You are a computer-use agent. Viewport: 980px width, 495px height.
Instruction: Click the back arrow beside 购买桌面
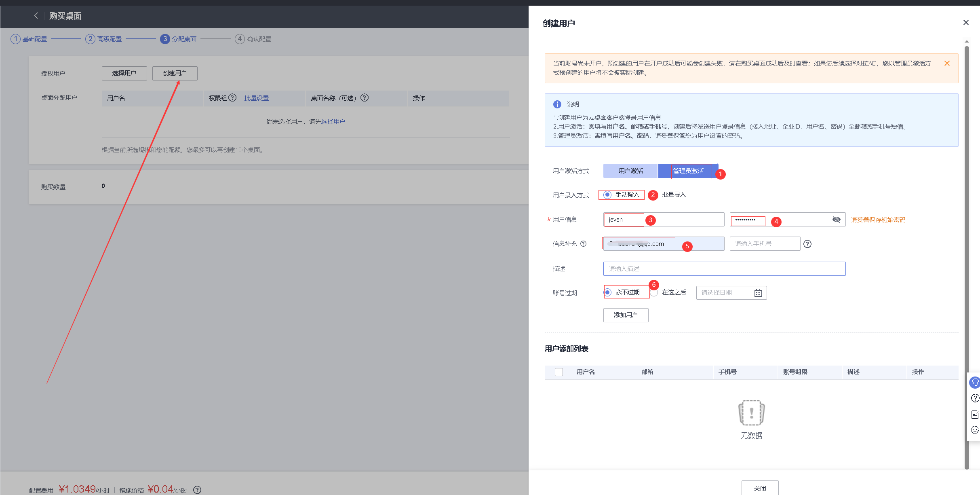(36, 16)
